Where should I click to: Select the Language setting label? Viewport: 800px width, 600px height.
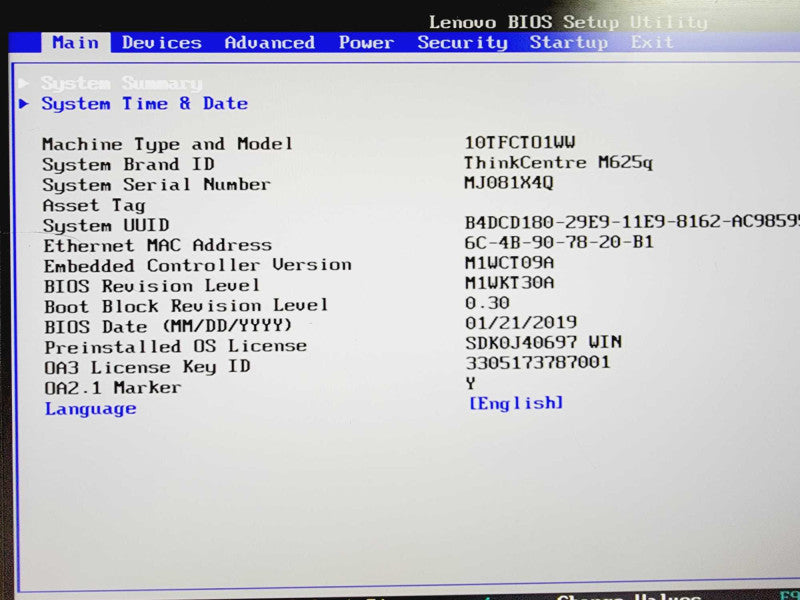point(90,409)
